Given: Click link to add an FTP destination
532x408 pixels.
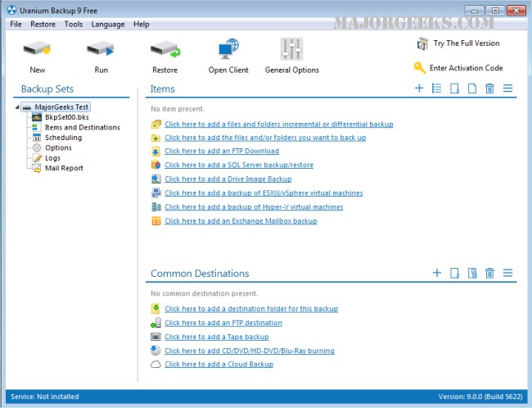Looking at the screenshot, I should click(223, 323).
